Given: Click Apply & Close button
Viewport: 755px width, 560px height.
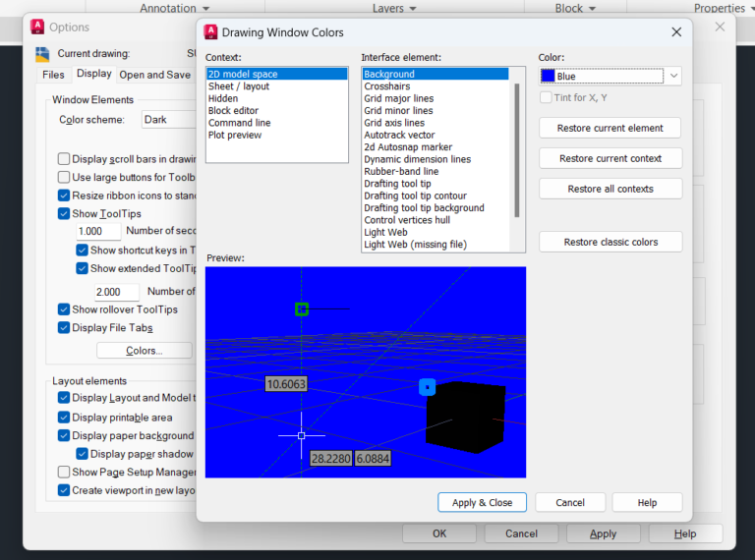Looking at the screenshot, I should coord(482,502).
